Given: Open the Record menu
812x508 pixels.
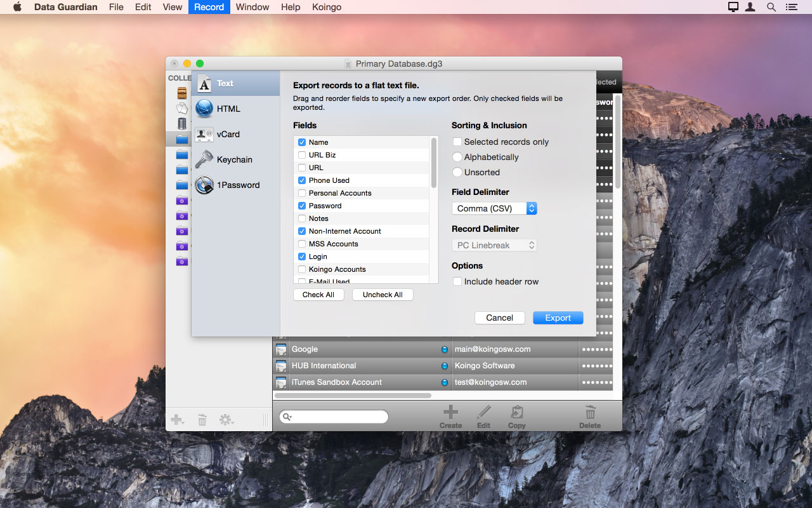Looking at the screenshot, I should coord(209,7).
